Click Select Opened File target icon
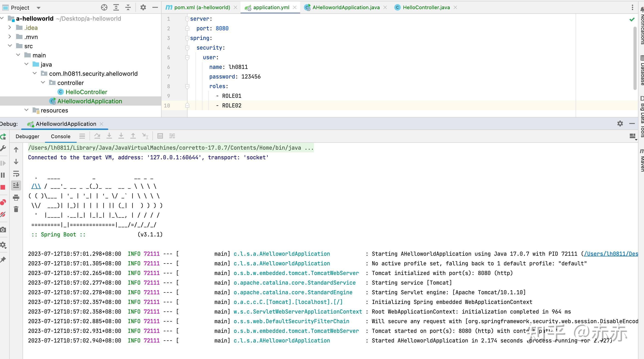This screenshot has height=359, width=644. [104, 8]
